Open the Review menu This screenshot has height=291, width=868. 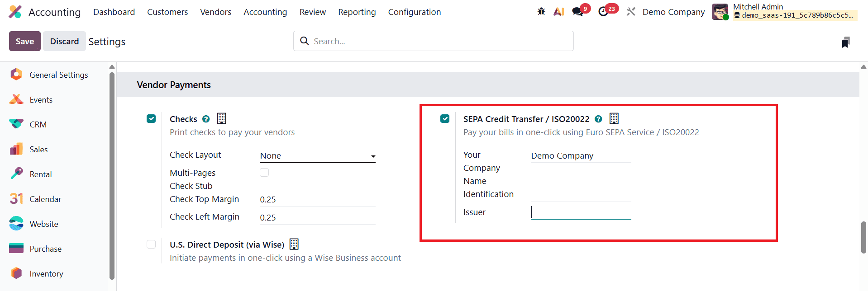click(313, 12)
